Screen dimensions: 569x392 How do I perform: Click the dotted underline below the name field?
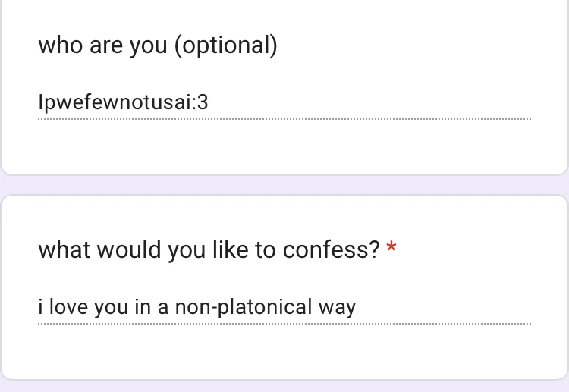(x=284, y=119)
